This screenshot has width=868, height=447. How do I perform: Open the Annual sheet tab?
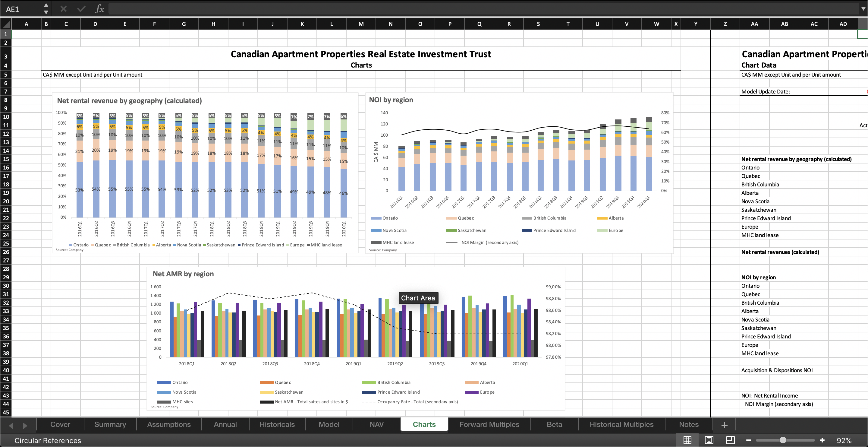click(225, 424)
